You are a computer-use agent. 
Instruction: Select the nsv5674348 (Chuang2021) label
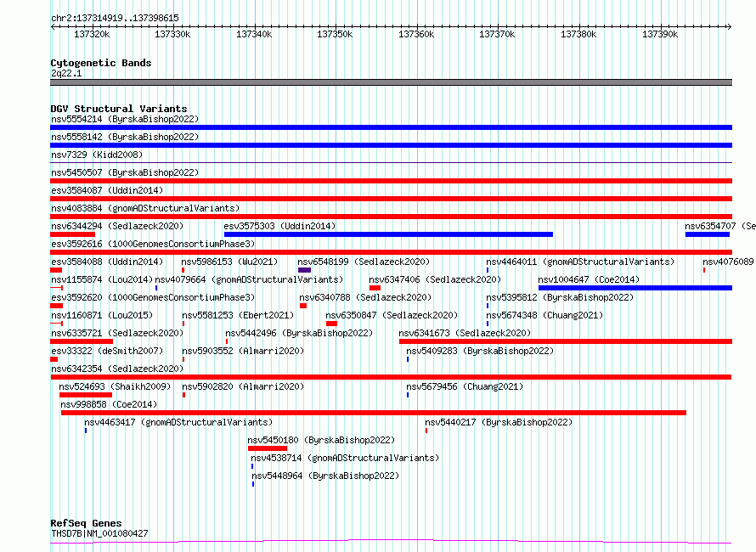544,315
